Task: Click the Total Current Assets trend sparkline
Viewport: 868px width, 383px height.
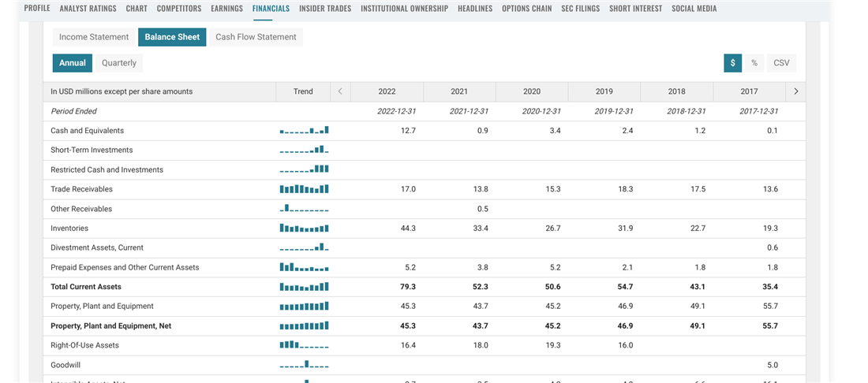Action: pos(304,287)
